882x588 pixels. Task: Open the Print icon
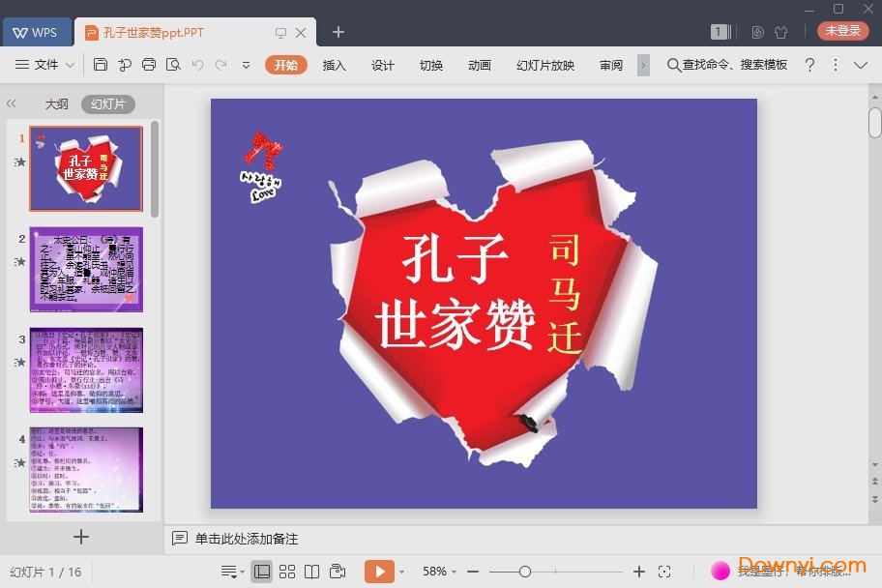(x=149, y=64)
